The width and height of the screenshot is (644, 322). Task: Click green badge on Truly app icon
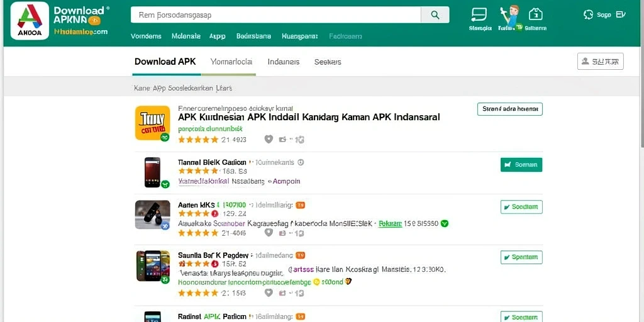(x=165, y=137)
